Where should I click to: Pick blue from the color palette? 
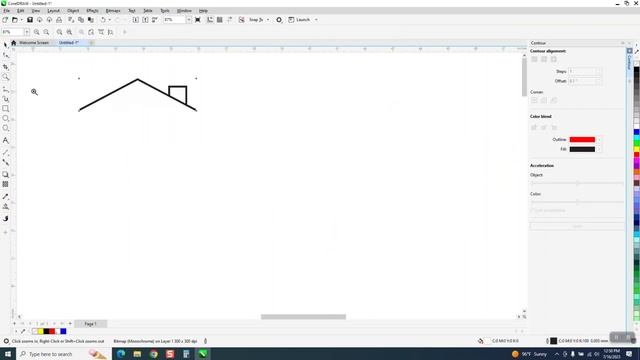click(636, 132)
